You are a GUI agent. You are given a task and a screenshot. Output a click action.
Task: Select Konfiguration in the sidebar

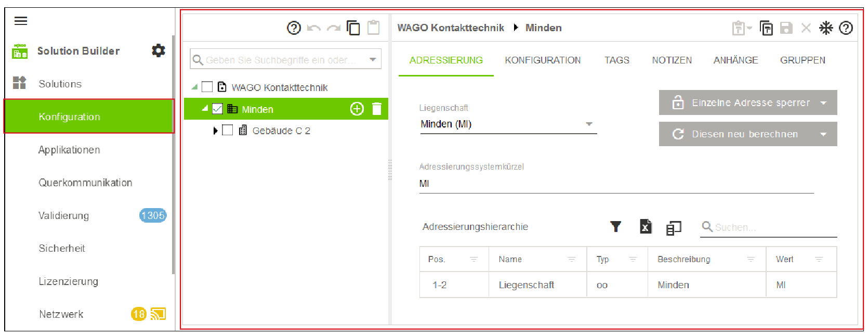pyautogui.click(x=89, y=117)
